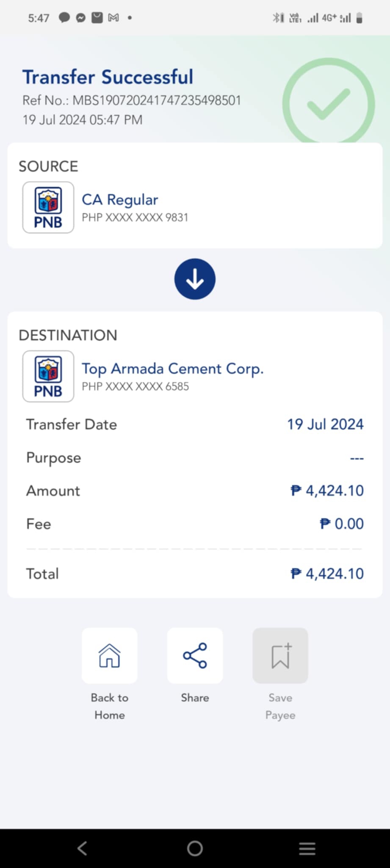Tap the reference number text
The height and width of the screenshot is (868, 390).
click(x=132, y=100)
